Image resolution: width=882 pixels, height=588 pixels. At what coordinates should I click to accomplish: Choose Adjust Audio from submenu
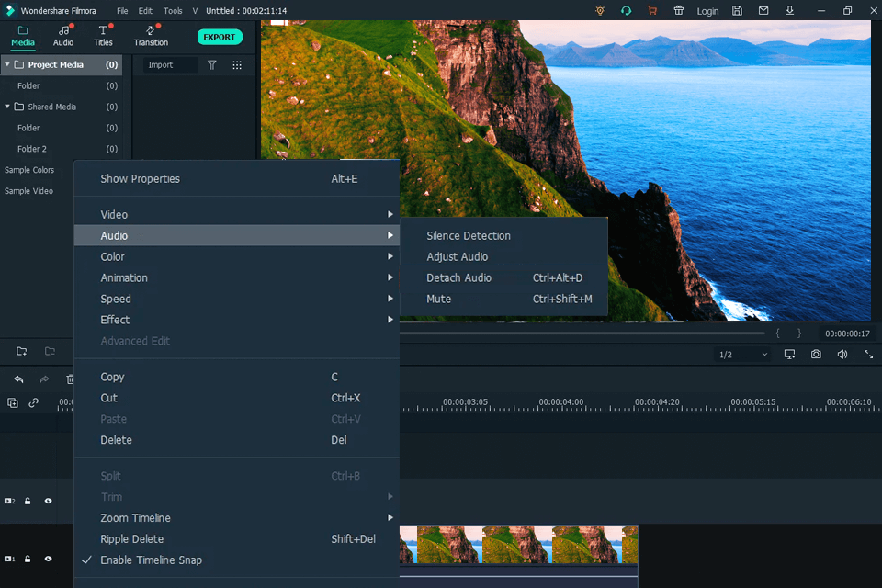coord(504,256)
